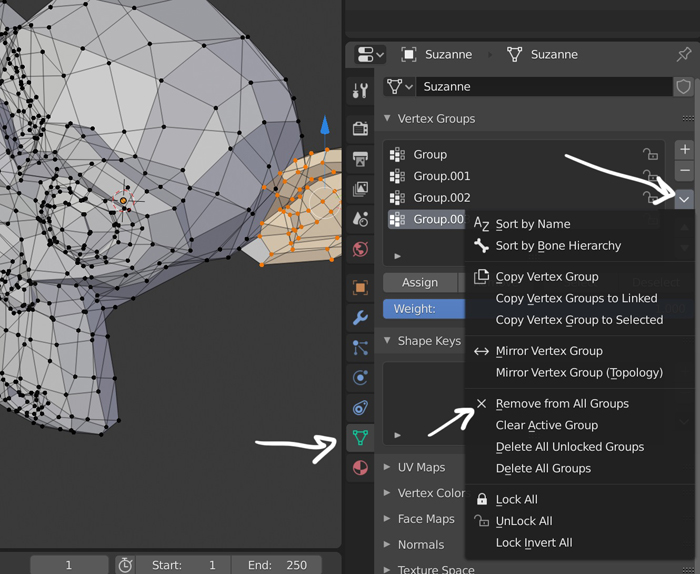
Task: Open the Object Data mesh properties tab
Action: [x=360, y=437]
